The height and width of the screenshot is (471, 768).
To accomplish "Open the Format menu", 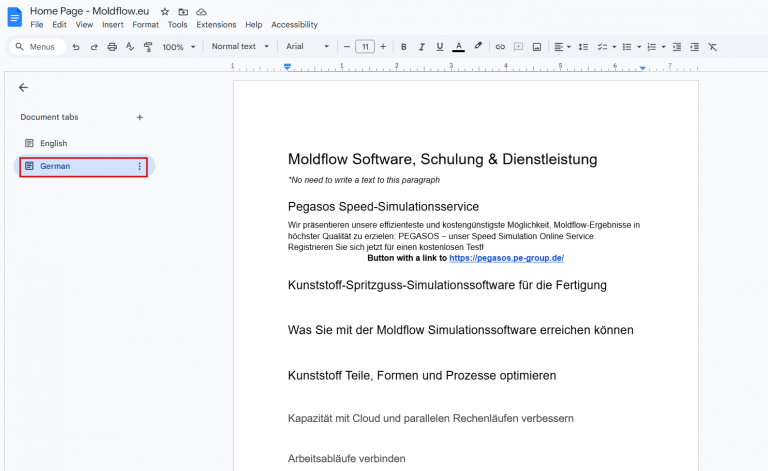I will click(x=145, y=24).
